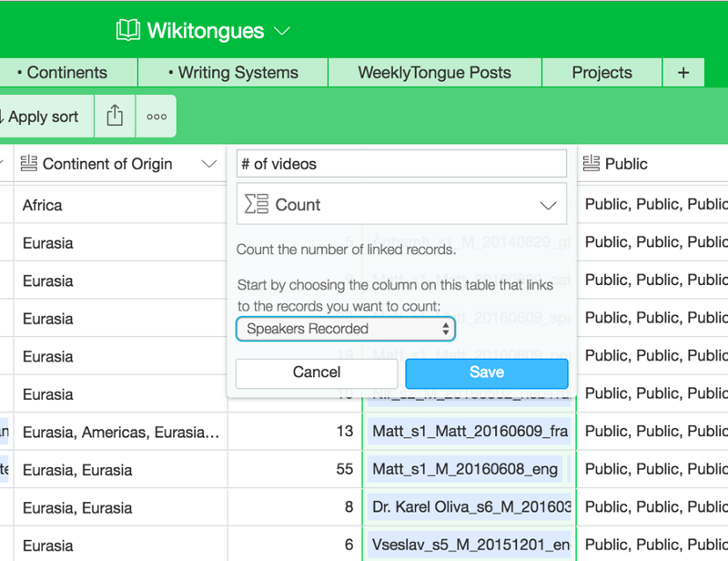Cancel the field configuration
Screen dimensions: 728x561
(317, 372)
